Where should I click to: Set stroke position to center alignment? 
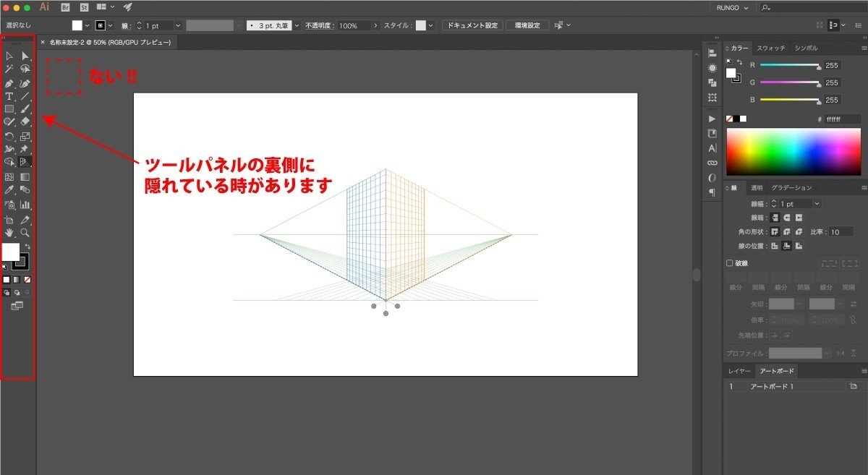786,246
